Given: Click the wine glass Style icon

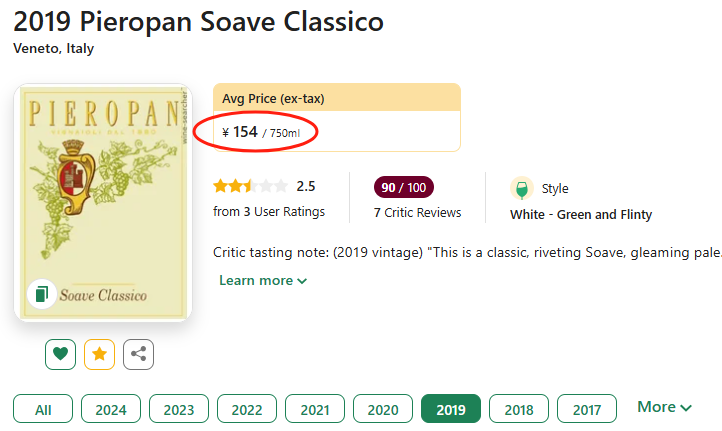Looking at the screenshot, I should [521, 188].
